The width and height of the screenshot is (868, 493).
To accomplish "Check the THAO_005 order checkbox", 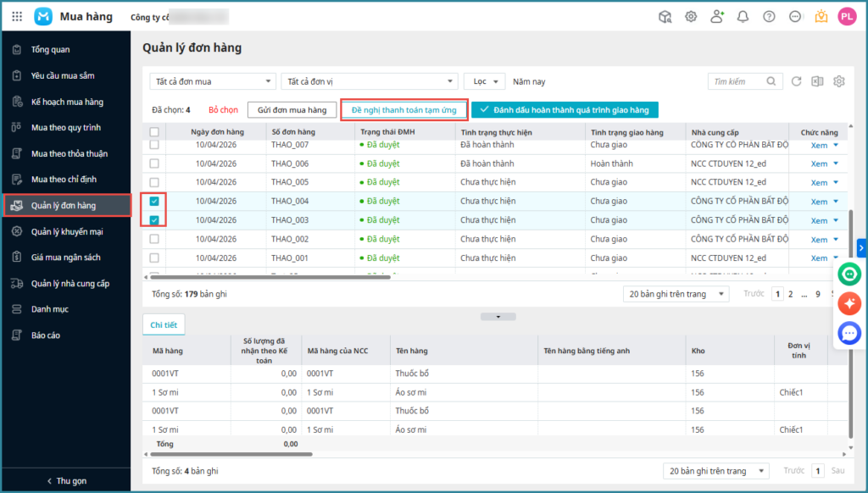I will pyautogui.click(x=154, y=182).
